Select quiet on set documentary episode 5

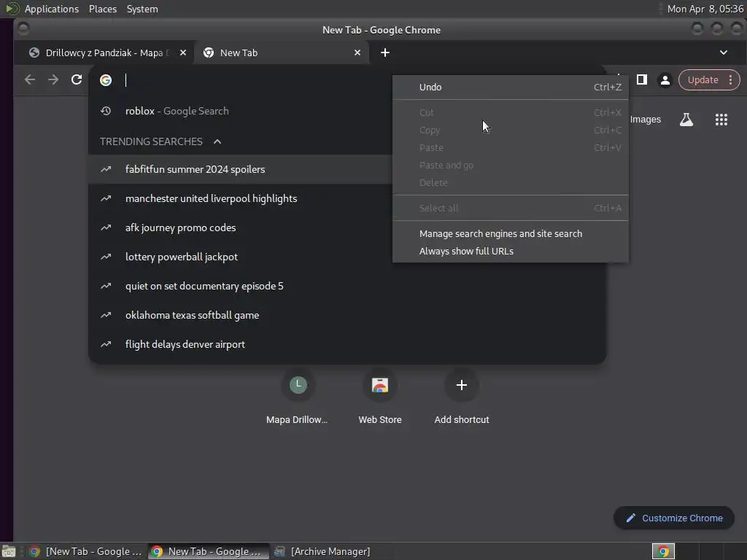pyautogui.click(x=347, y=286)
